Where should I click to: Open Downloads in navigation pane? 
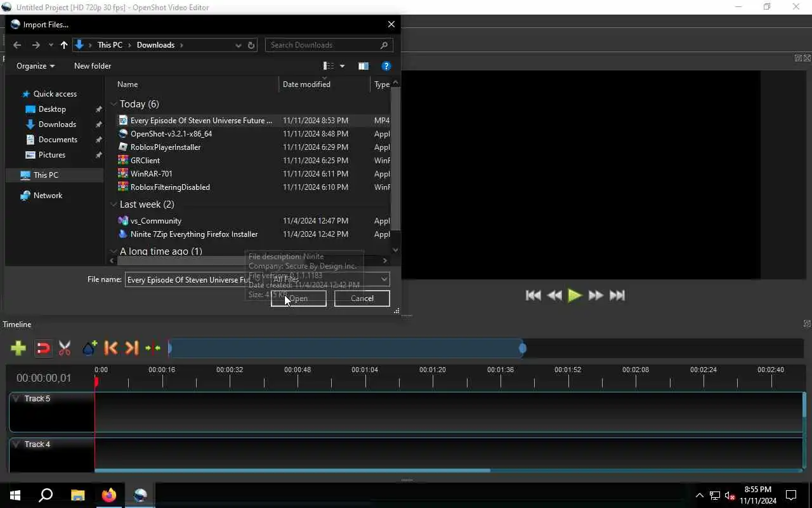(x=57, y=124)
